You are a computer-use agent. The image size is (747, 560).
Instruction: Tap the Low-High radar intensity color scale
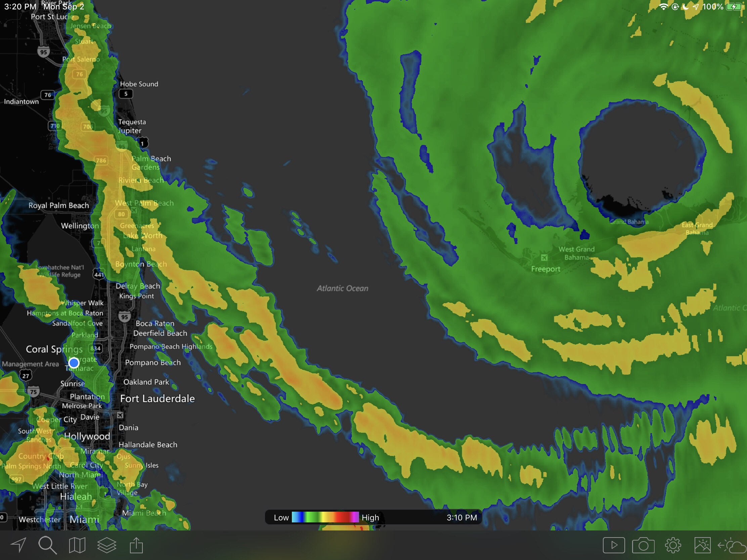[x=325, y=517]
